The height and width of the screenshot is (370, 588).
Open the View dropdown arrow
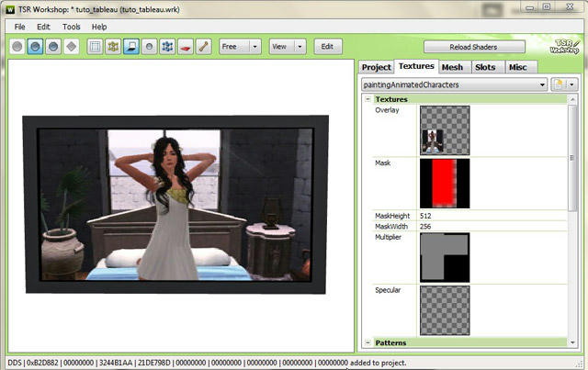coord(300,47)
